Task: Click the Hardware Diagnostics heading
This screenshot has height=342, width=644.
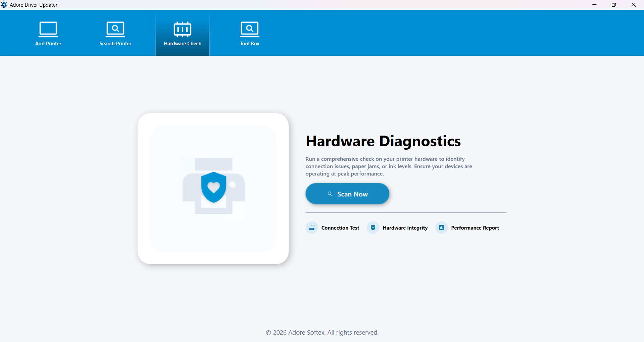Action: [383, 141]
